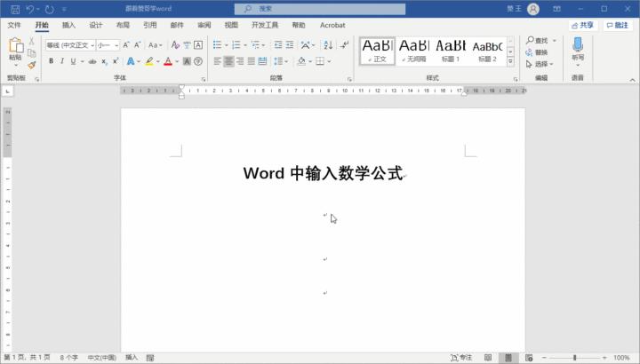Open bullet list dropdown arrow

226,45
